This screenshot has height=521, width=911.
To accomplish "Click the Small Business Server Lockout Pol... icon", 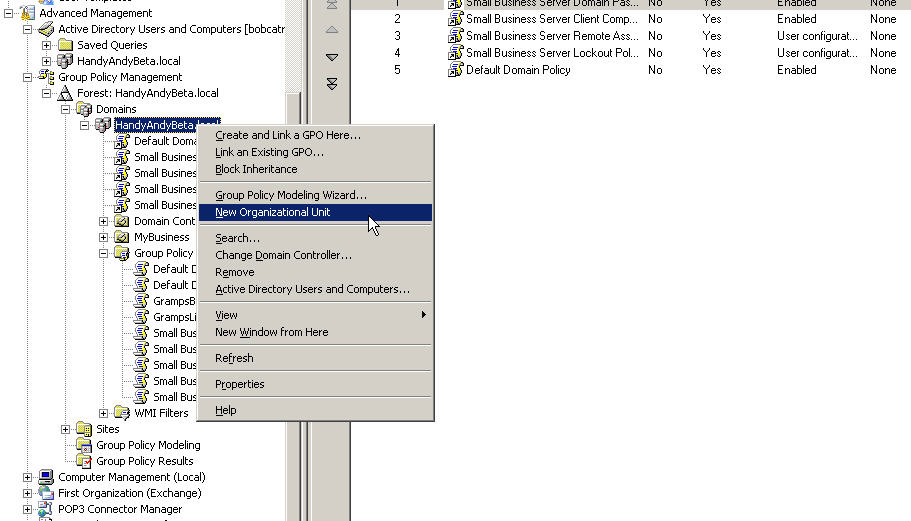I will click(x=456, y=53).
